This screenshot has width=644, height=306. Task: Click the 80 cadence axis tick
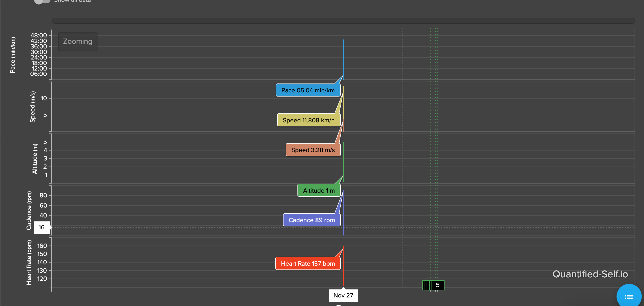(x=43, y=195)
